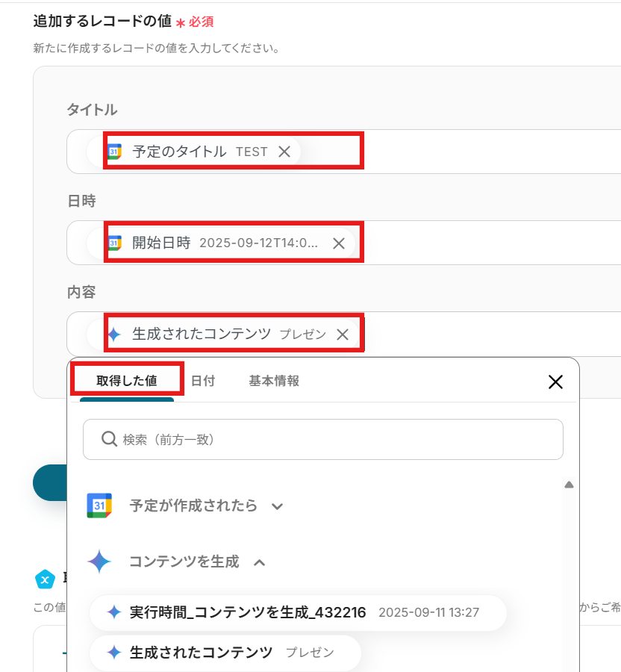
Task: Click the Google Calendar icon in タイトル chip
Action: click(114, 152)
